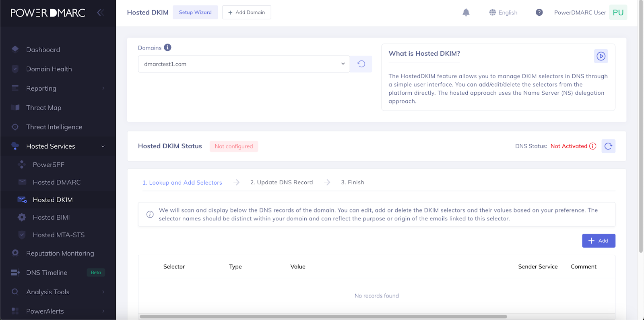The height and width of the screenshot is (320, 644).
Task: Open the help question mark icon
Action: click(x=539, y=12)
